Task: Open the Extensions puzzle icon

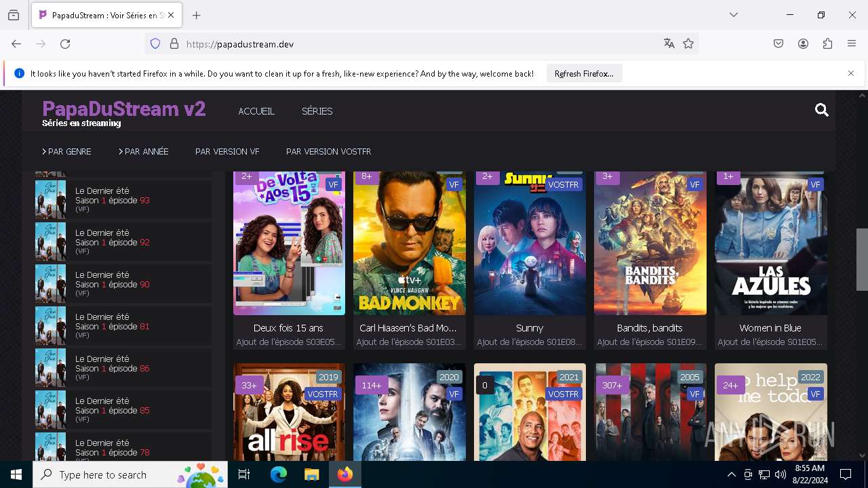Action: (827, 44)
